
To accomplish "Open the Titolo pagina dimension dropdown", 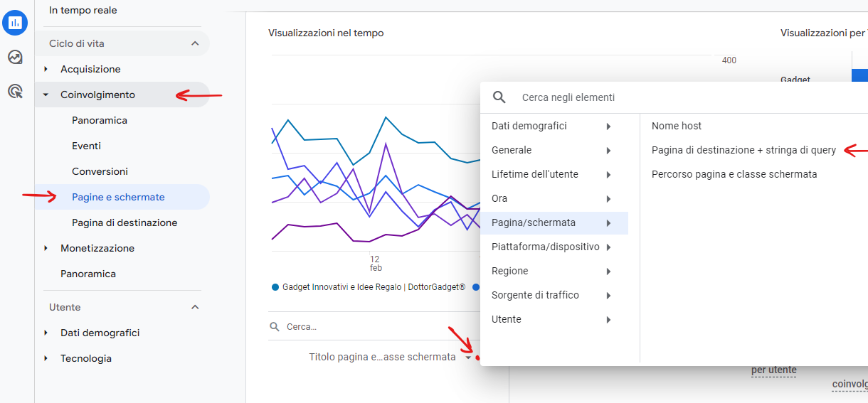I will click(x=468, y=358).
